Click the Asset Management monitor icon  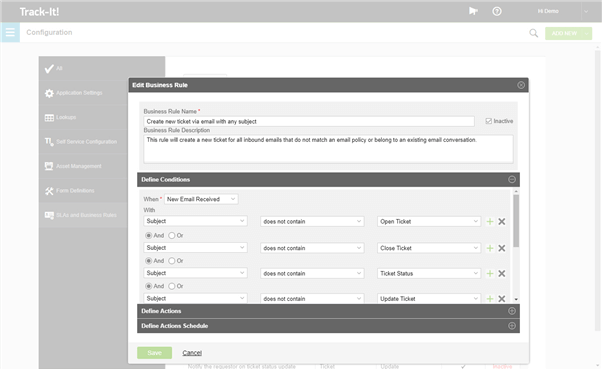[49, 166]
